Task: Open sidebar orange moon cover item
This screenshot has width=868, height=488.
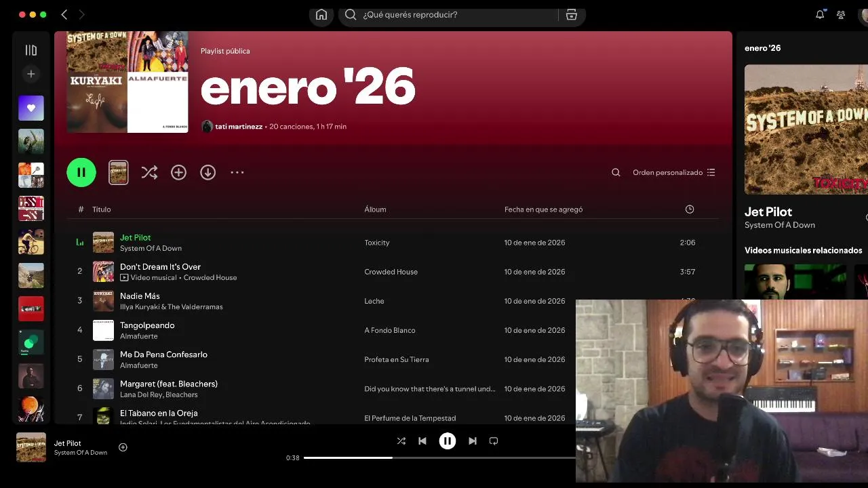Action: [31, 409]
